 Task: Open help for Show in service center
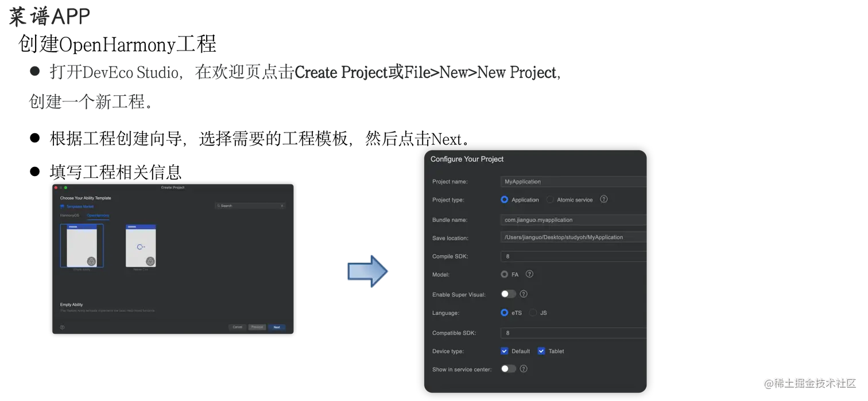point(524,369)
